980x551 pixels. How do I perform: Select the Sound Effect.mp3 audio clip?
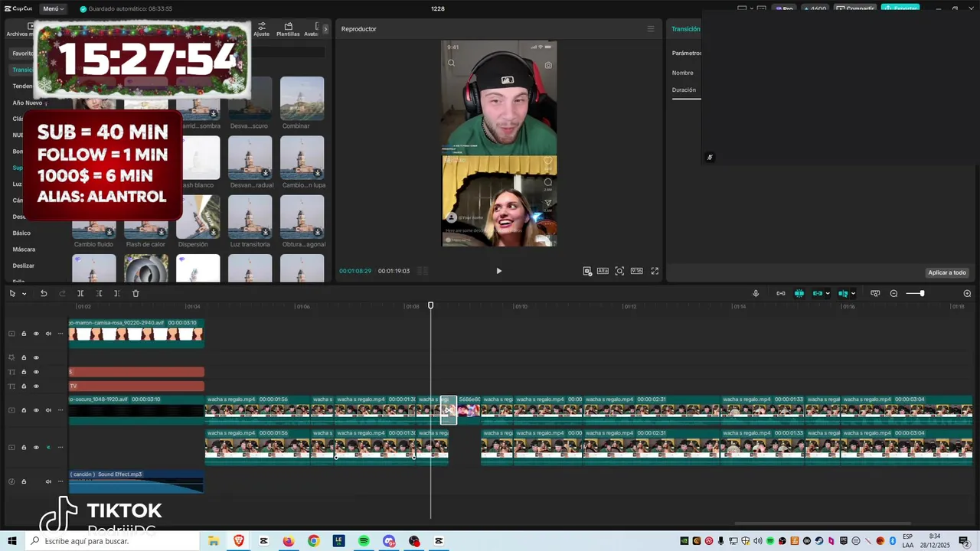(x=136, y=482)
